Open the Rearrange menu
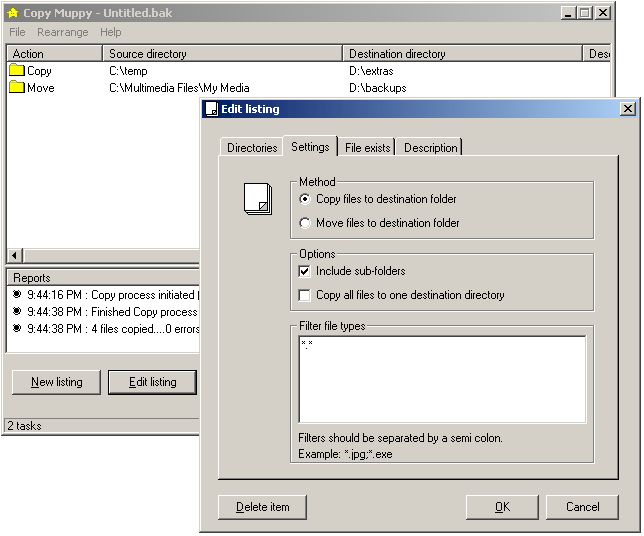This screenshot has height=536, width=644. pos(62,32)
